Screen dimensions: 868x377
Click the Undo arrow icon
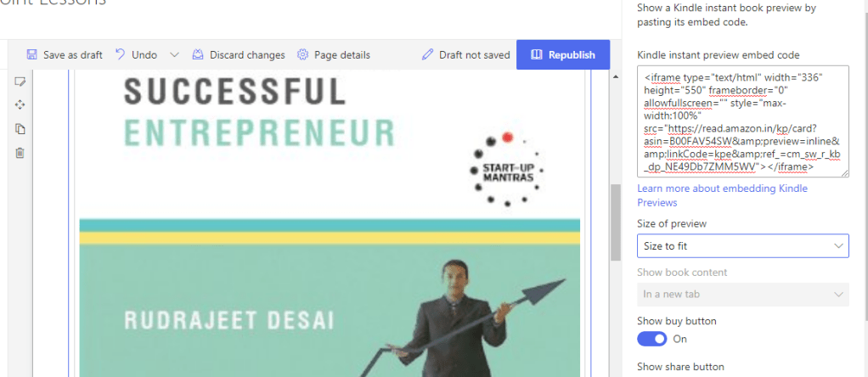[x=120, y=54]
